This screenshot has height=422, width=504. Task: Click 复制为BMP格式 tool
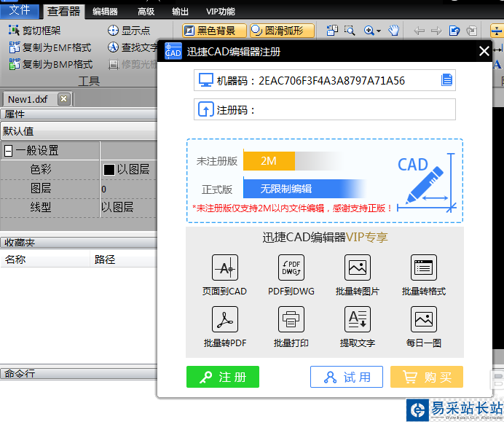[x=51, y=64]
